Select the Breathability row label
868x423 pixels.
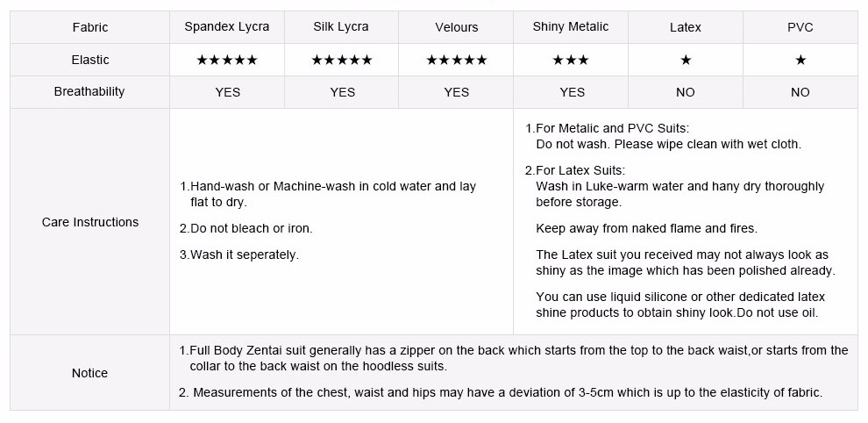tap(89, 92)
